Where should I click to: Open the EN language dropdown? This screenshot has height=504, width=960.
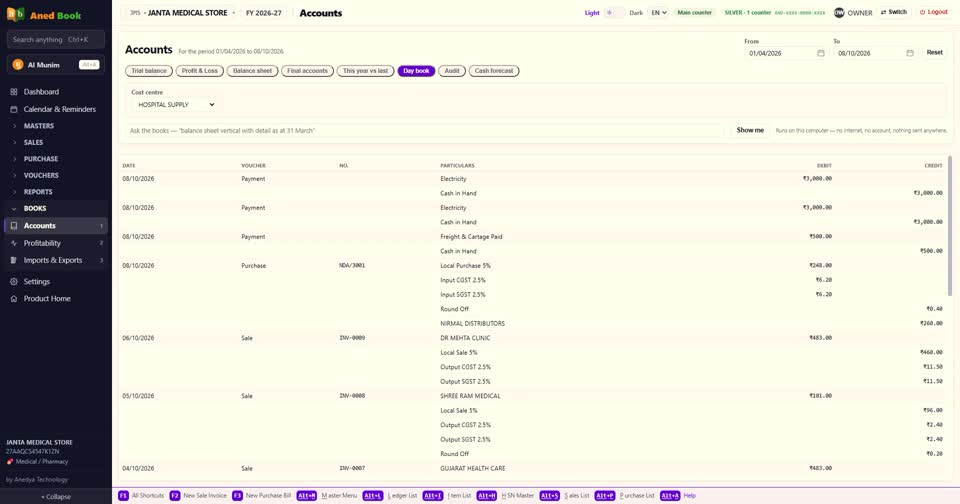658,12
